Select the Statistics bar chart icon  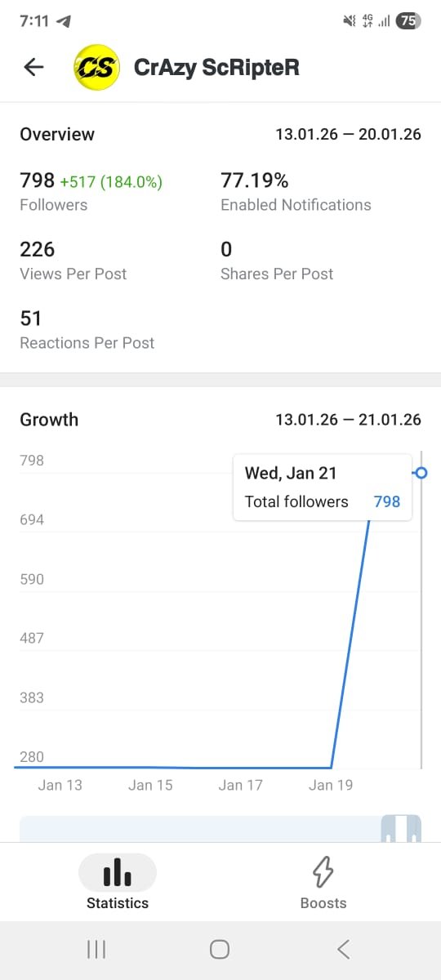[118, 872]
